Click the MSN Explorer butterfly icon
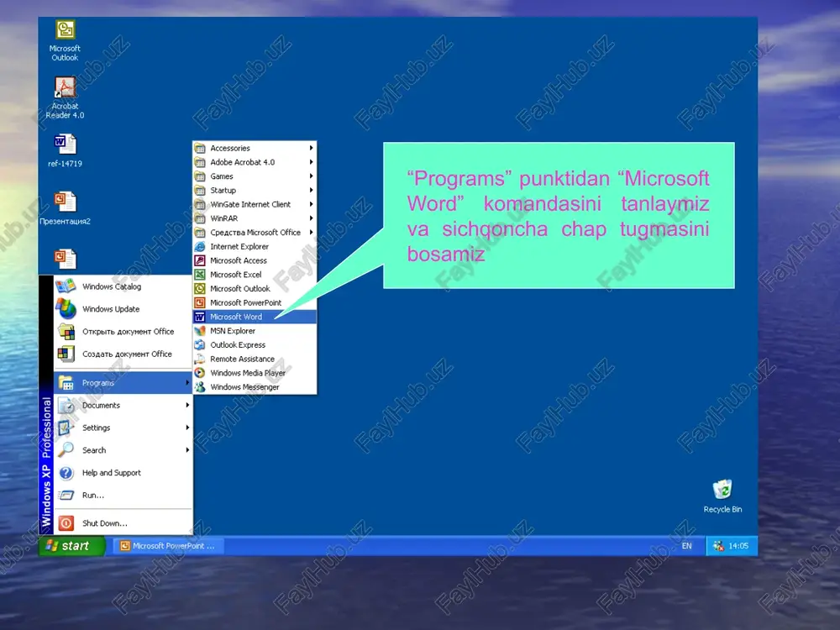 200,330
